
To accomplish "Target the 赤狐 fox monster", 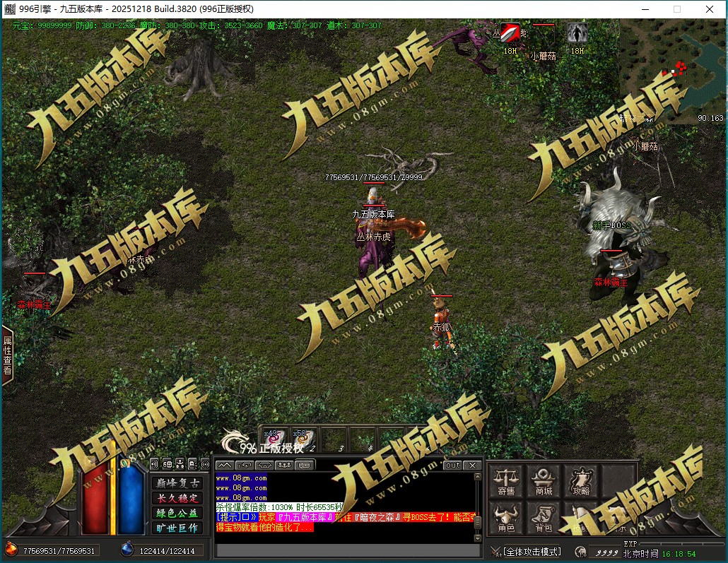I will click(x=442, y=323).
